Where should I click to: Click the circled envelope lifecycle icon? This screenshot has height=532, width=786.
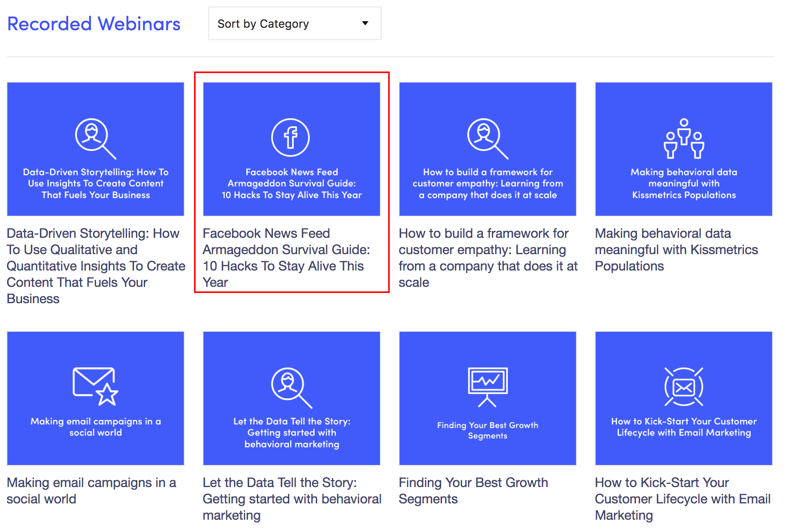[x=684, y=387]
